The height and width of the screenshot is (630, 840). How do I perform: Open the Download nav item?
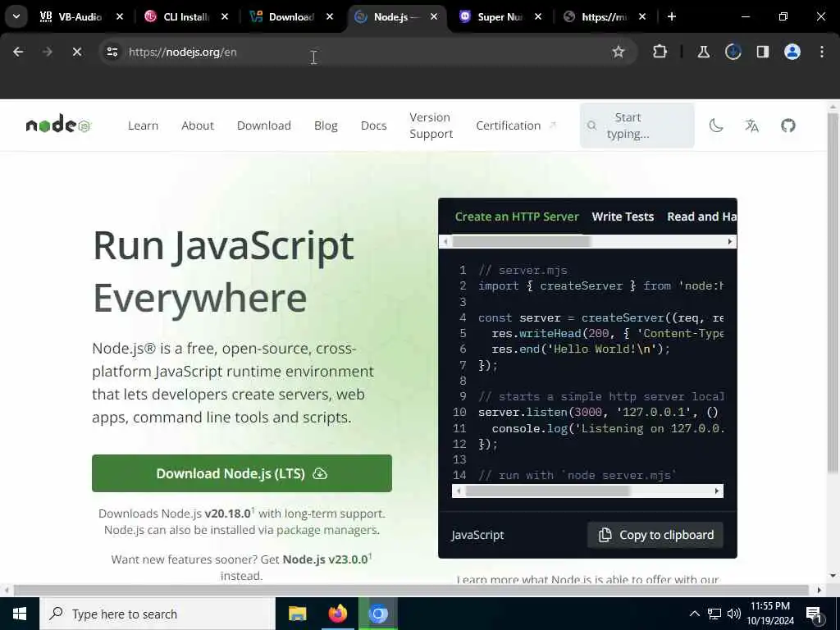tap(264, 126)
